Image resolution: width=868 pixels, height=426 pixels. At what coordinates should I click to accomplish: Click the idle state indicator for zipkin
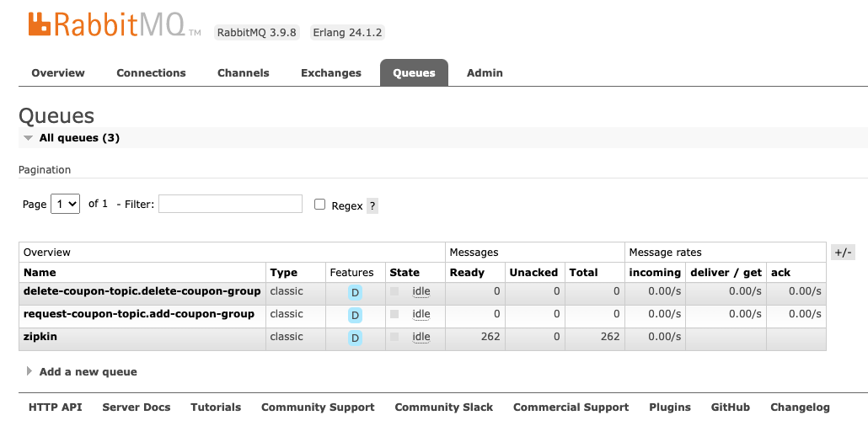tap(421, 337)
